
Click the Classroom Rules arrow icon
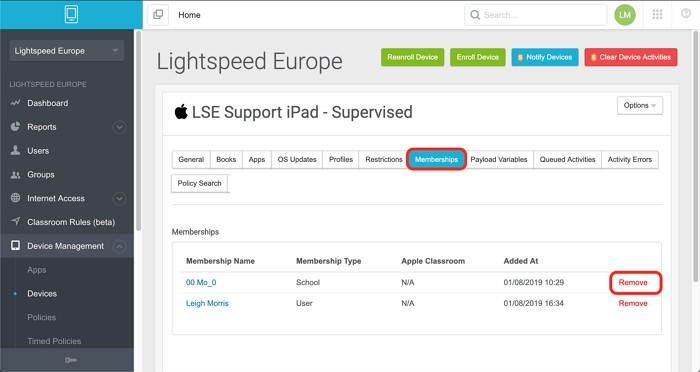click(x=16, y=222)
